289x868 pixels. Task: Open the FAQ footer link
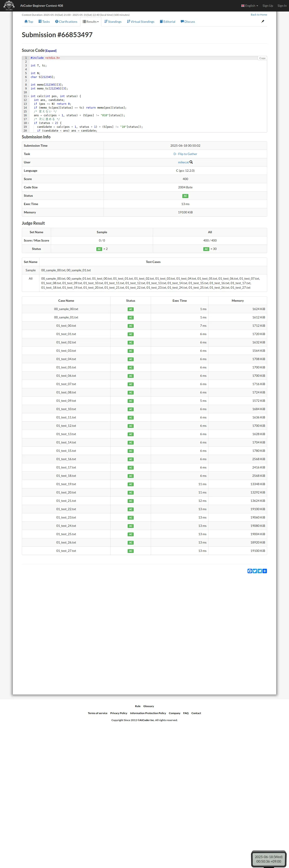point(186,713)
